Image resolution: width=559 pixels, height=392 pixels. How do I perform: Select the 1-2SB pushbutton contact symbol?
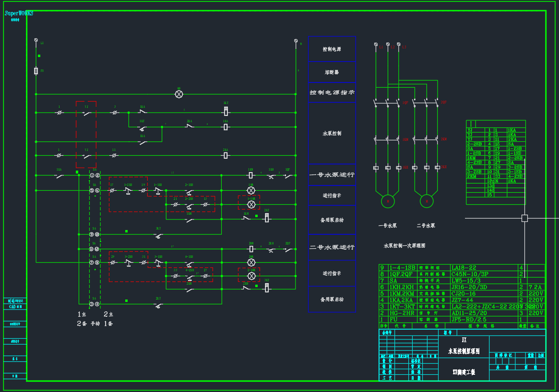click(128, 190)
